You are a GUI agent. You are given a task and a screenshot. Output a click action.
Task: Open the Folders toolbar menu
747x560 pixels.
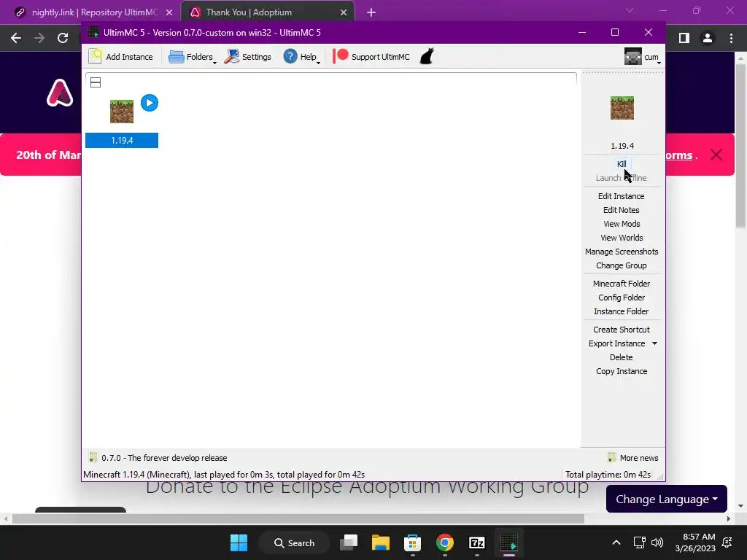pyautogui.click(x=192, y=57)
